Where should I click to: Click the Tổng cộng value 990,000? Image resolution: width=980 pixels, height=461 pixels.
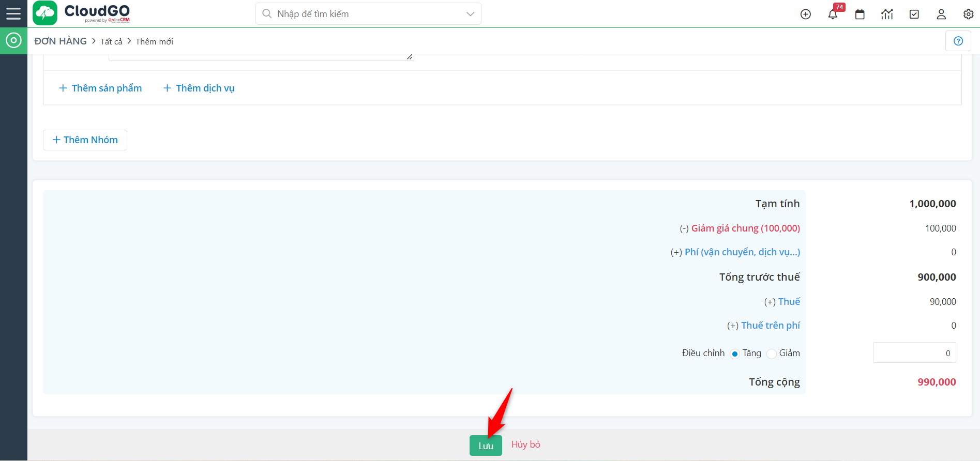pyautogui.click(x=937, y=382)
